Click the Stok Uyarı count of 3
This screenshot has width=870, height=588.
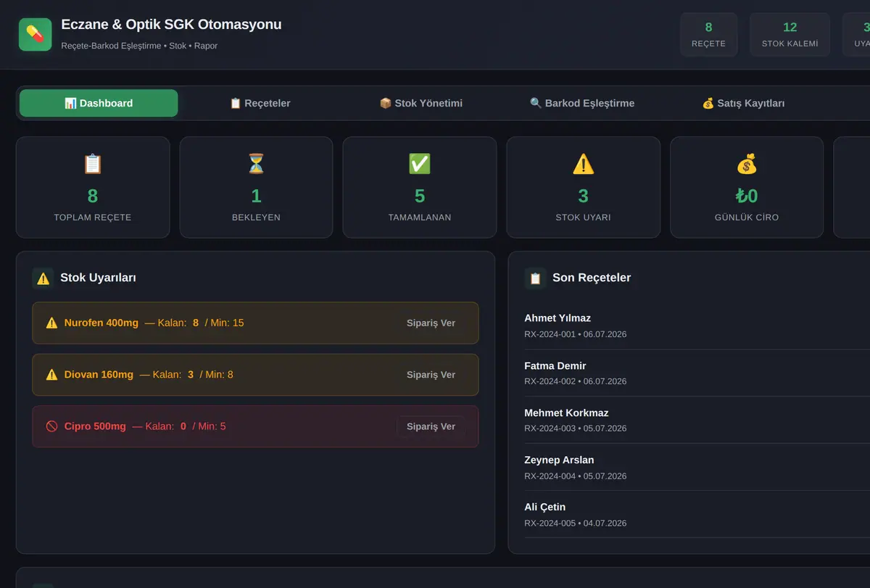point(583,196)
